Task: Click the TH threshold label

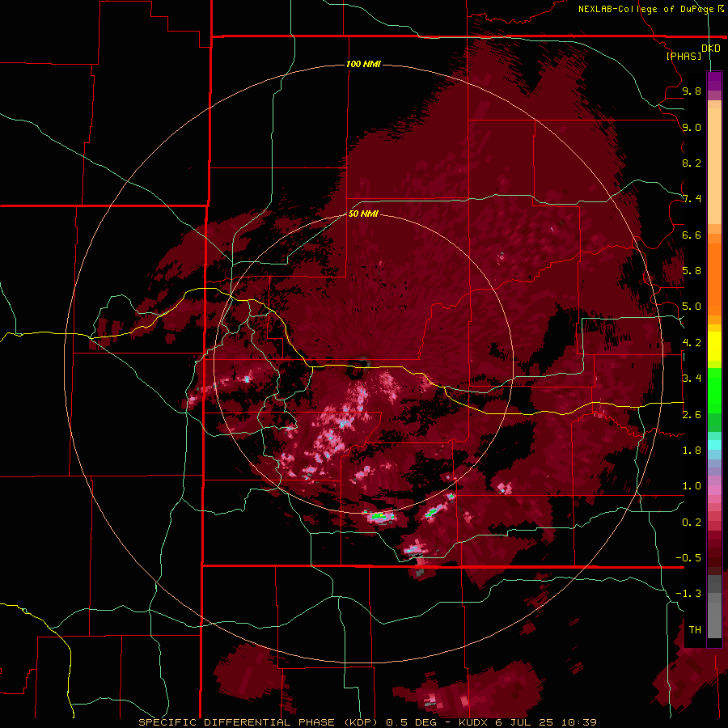Action: [695, 629]
